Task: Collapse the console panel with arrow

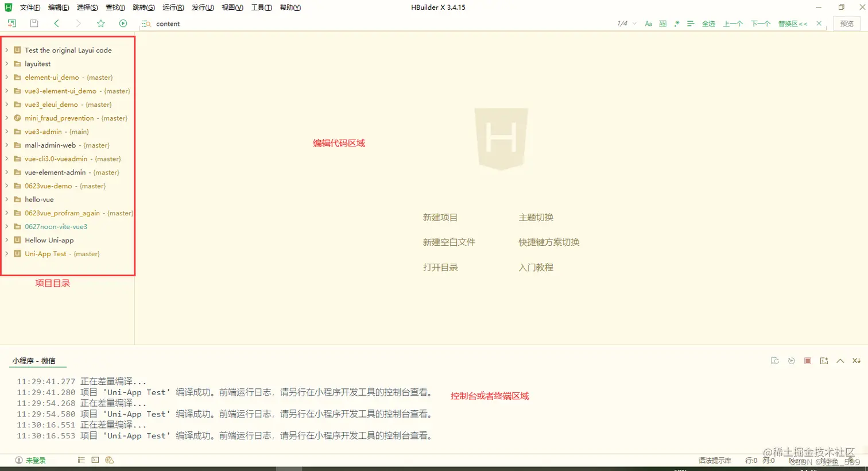Action: click(840, 360)
